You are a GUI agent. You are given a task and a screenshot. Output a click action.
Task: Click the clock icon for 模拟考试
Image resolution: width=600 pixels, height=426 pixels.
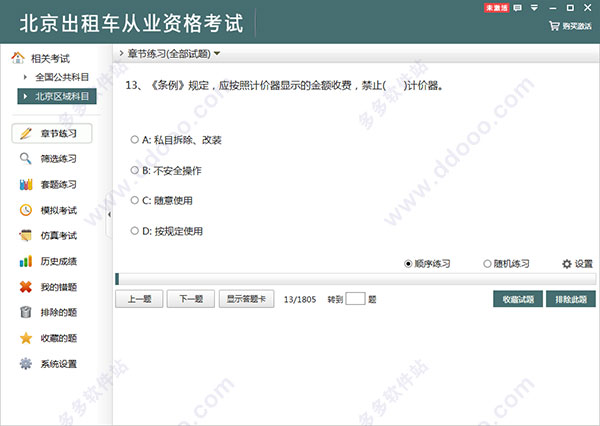[x=26, y=210]
